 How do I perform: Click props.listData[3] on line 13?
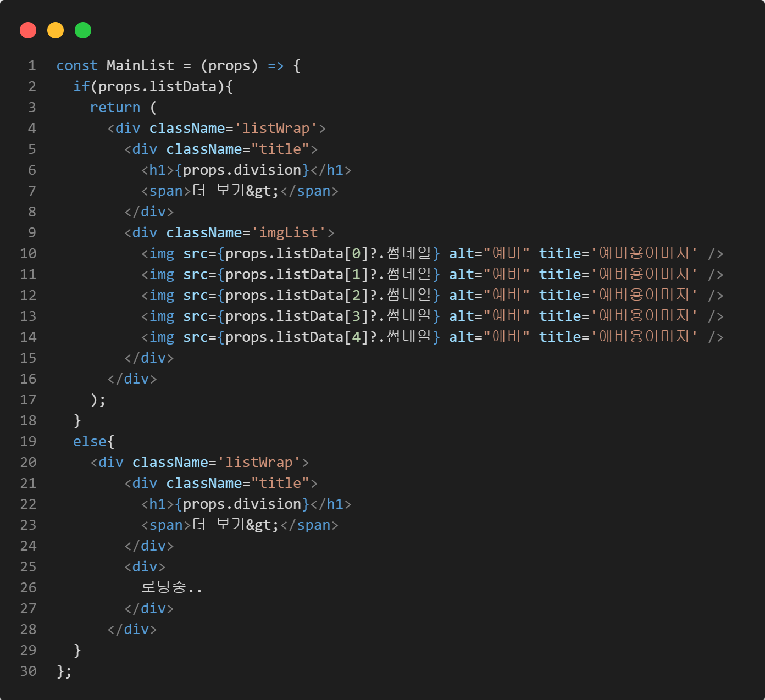[x=297, y=316]
